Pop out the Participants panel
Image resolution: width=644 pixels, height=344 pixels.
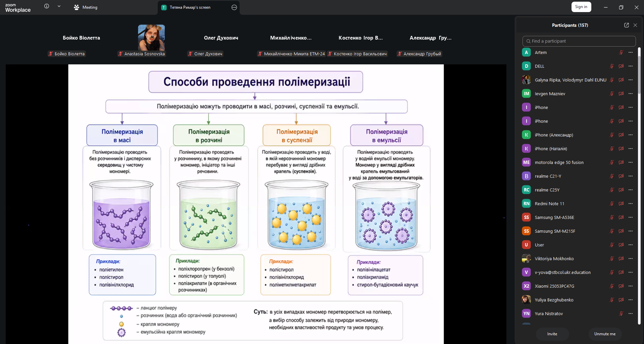click(x=627, y=25)
